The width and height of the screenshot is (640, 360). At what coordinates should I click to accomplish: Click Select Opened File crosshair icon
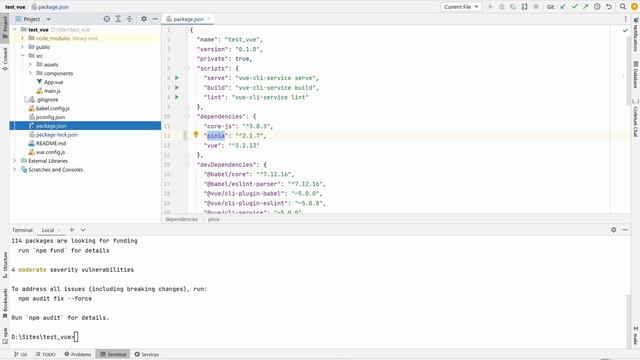coord(107,19)
